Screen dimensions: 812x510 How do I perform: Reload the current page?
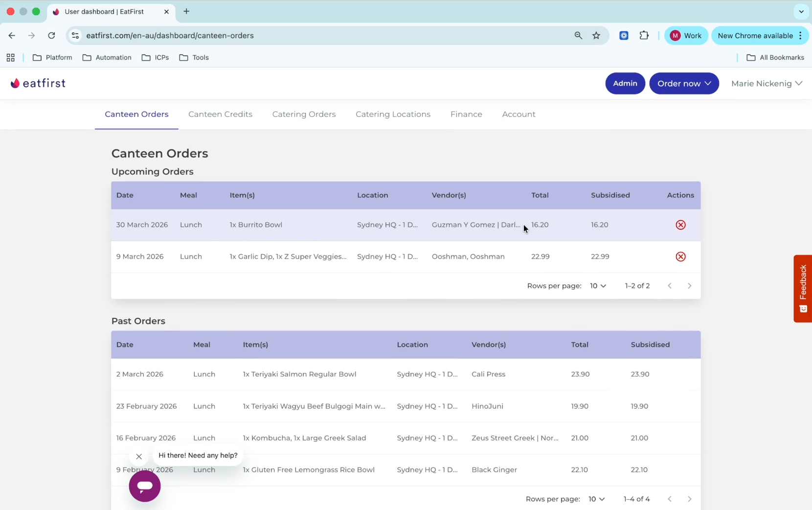coord(51,36)
